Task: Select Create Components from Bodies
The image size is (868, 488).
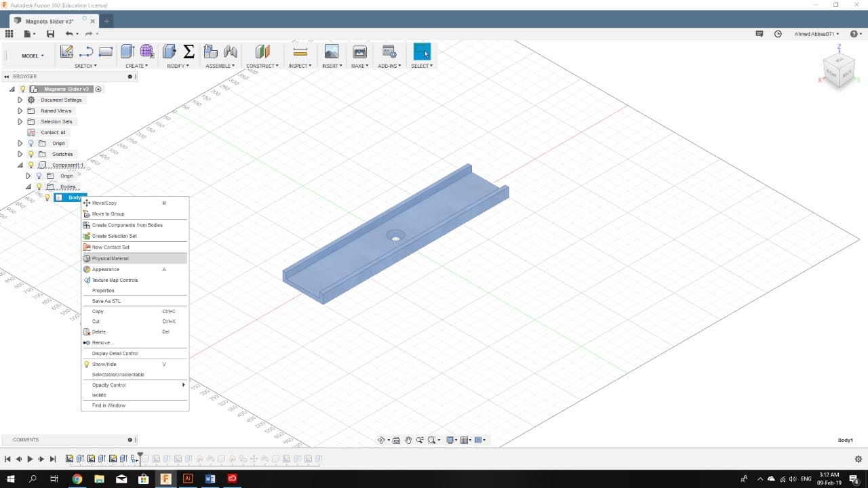Action: [x=135, y=225]
